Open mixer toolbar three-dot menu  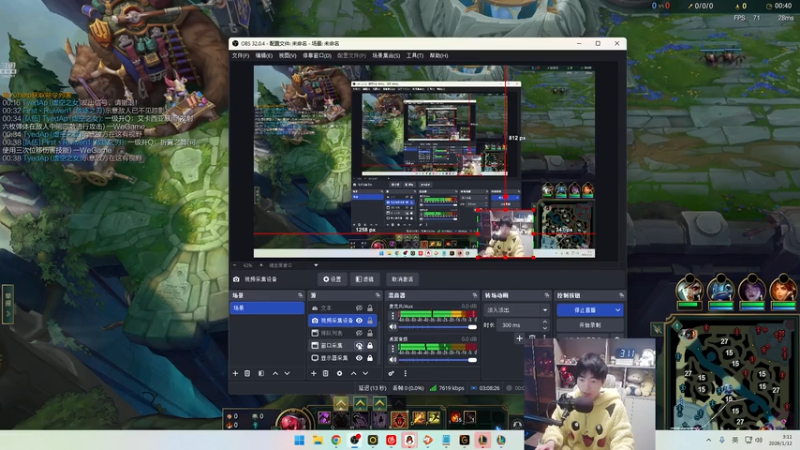click(x=406, y=373)
